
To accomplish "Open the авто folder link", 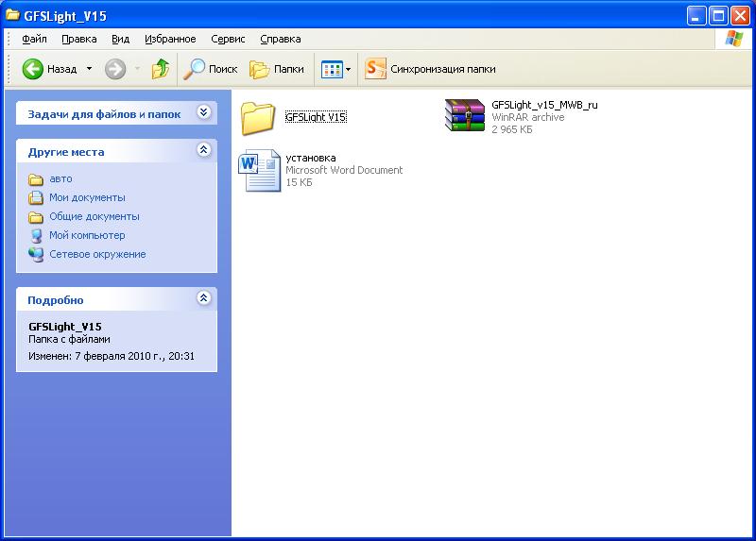I will pyautogui.click(x=60, y=178).
